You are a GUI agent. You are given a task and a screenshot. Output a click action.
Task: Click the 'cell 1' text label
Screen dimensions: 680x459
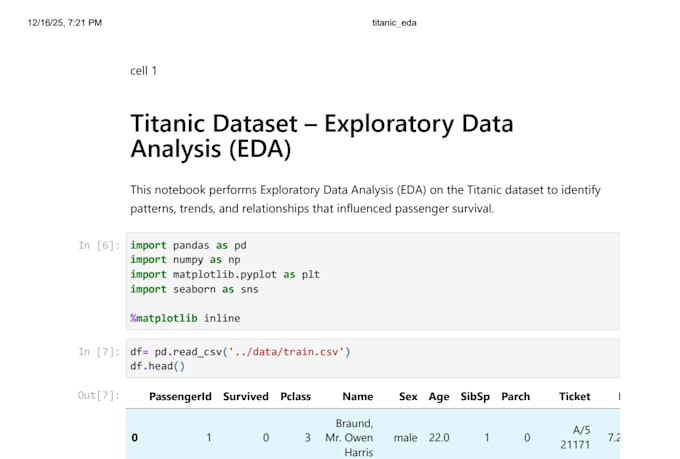point(143,71)
